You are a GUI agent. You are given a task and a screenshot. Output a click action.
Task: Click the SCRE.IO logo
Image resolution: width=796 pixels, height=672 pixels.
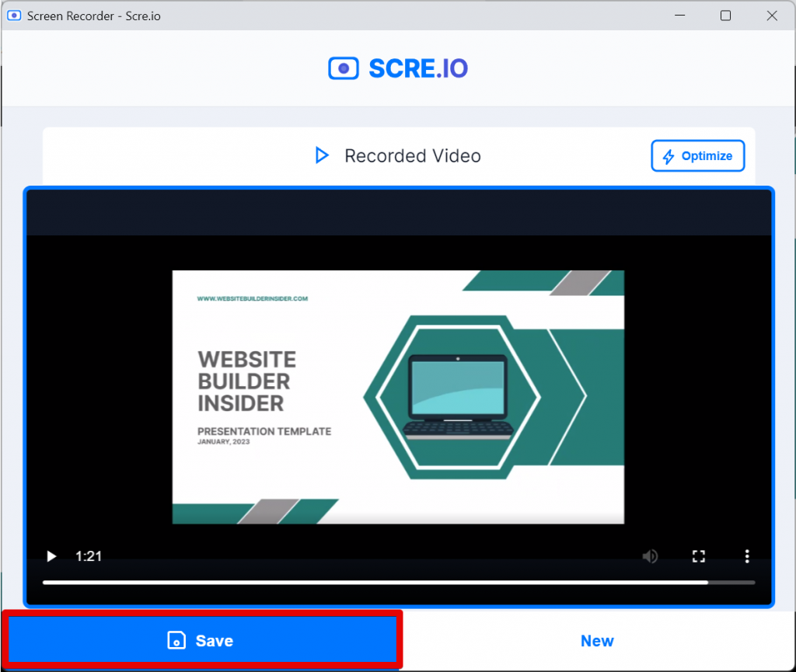[x=398, y=68]
